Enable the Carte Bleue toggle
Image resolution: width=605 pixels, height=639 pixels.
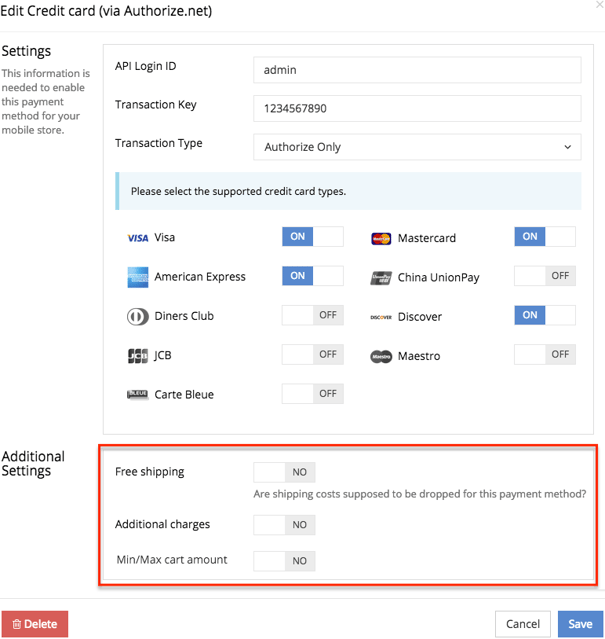pos(312,394)
